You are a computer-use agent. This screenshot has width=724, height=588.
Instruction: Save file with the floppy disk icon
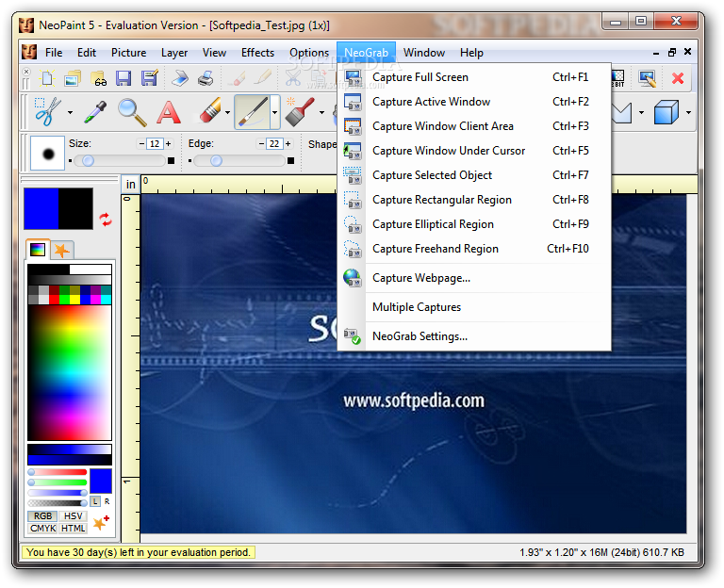point(123,78)
